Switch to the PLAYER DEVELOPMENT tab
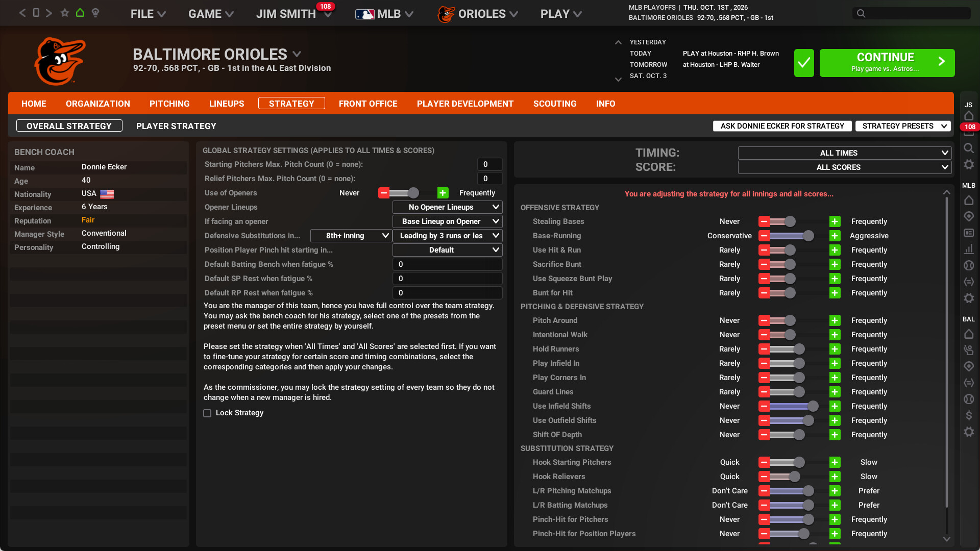Image resolution: width=980 pixels, height=551 pixels. pos(465,104)
